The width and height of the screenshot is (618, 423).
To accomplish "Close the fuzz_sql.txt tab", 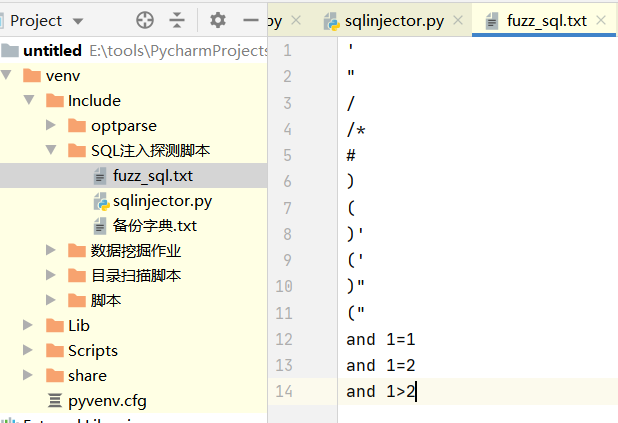I will point(601,20).
